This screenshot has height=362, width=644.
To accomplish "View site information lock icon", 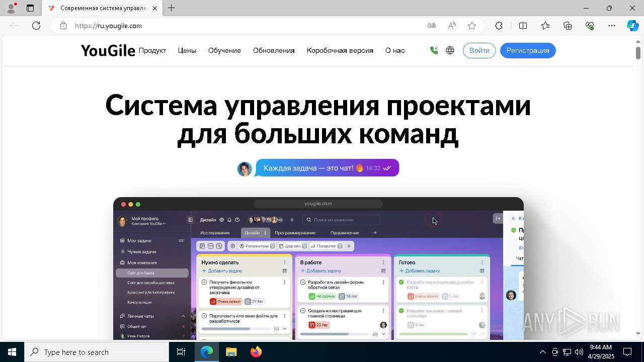I will click(x=63, y=26).
